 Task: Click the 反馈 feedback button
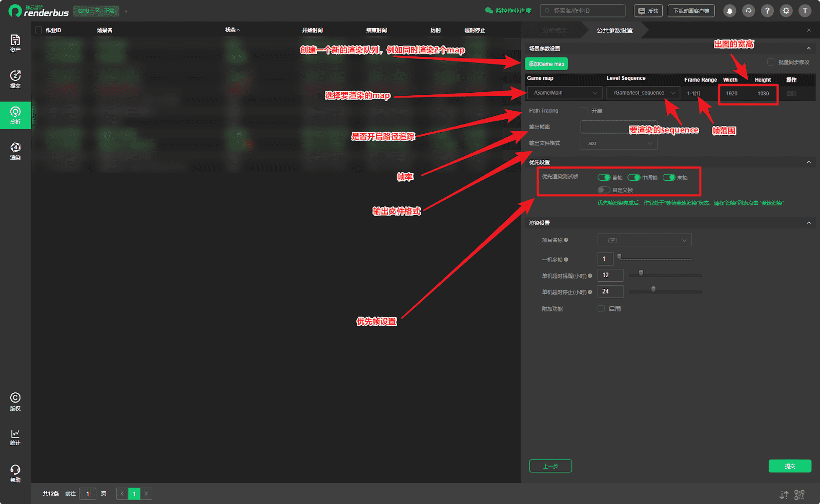pyautogui.click(x=648, y=11)
